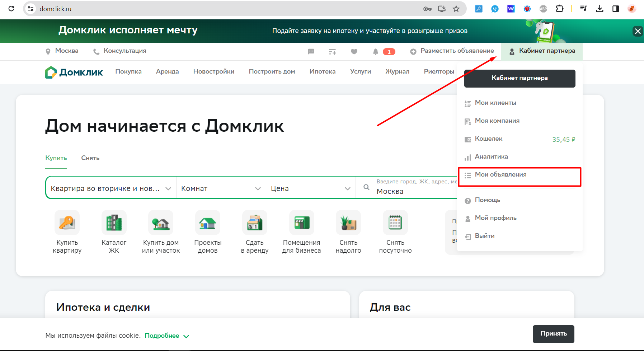Open Мои клиенты menu entry
The image size is (644, 351).
coord(520,103)
